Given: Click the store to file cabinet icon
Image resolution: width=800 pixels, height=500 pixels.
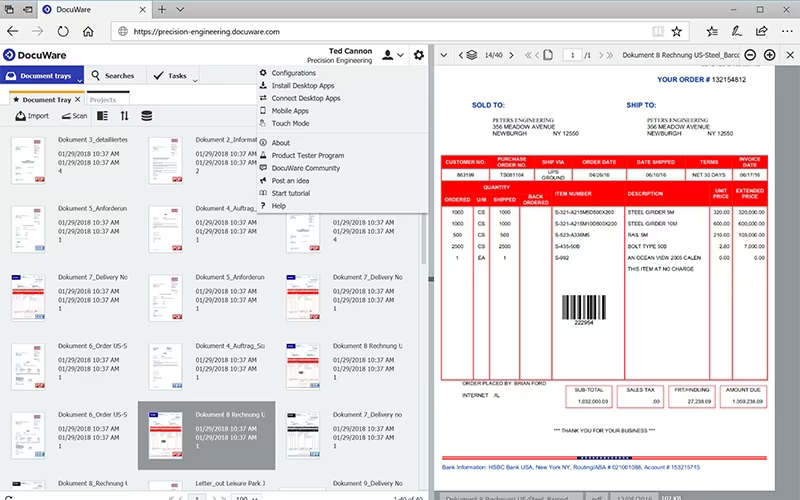Looking at the screenshot, I should point(146,116).
